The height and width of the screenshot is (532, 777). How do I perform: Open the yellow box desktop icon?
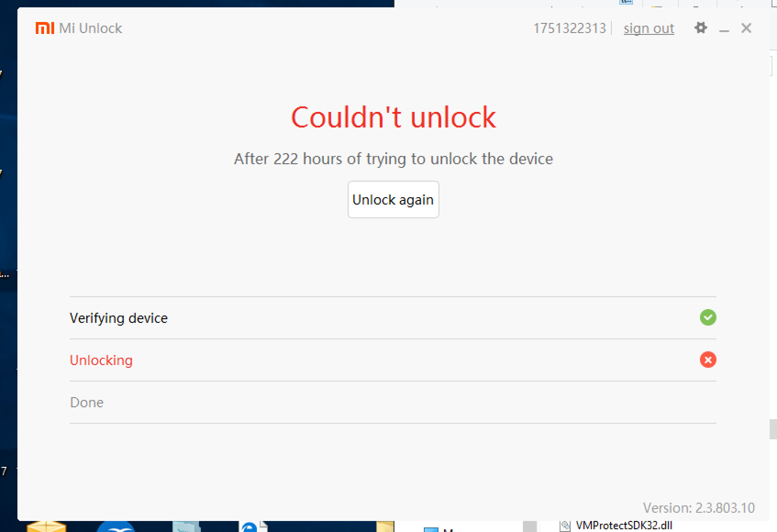pos(46,526)
